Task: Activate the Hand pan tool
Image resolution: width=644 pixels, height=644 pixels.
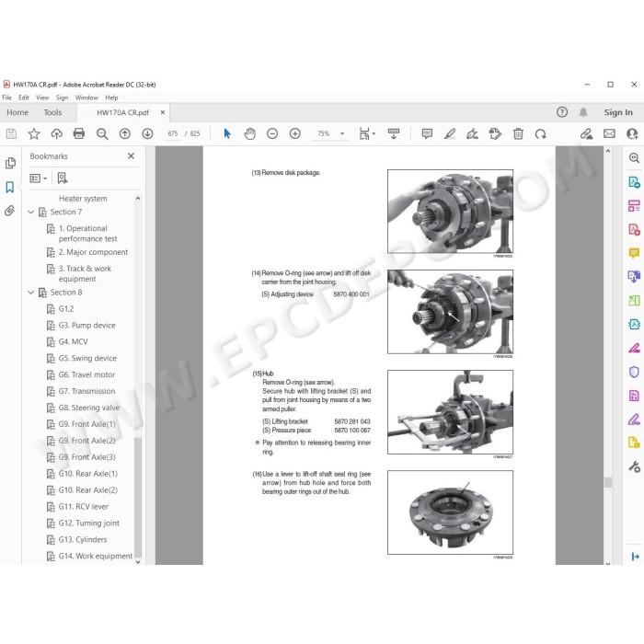Action: 249,133
